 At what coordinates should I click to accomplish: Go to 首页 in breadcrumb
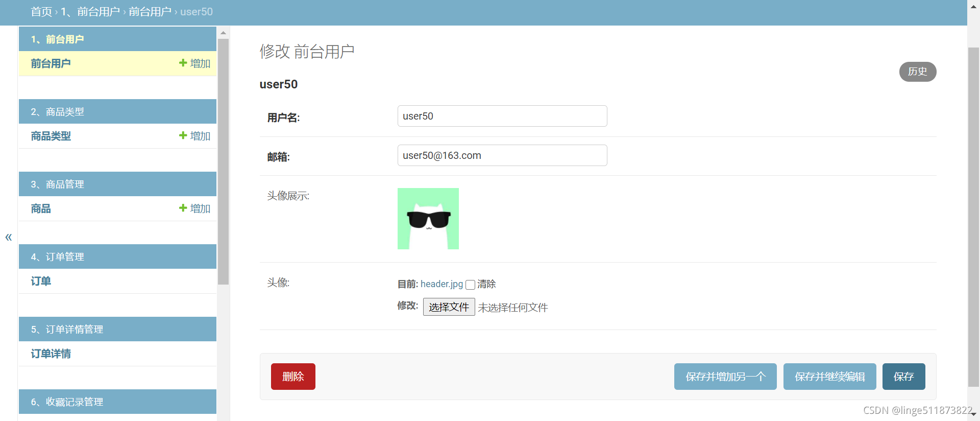click(x=41, y=12)
